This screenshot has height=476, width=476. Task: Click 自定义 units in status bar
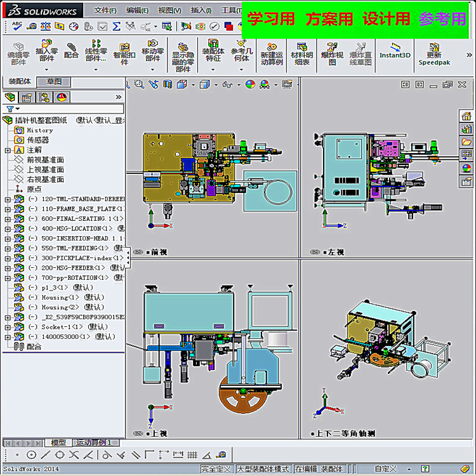click(x=385, y=468)
